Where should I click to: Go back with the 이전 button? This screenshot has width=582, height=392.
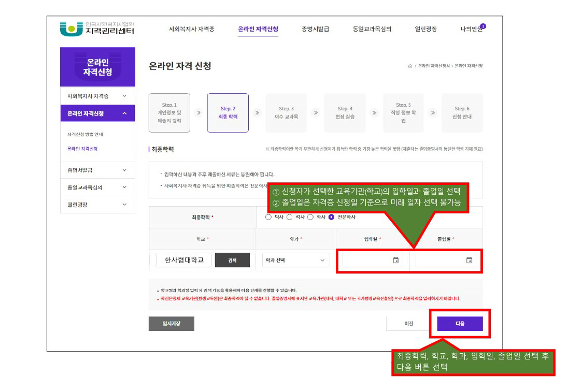pyautogui.click(x=409, y=324)
